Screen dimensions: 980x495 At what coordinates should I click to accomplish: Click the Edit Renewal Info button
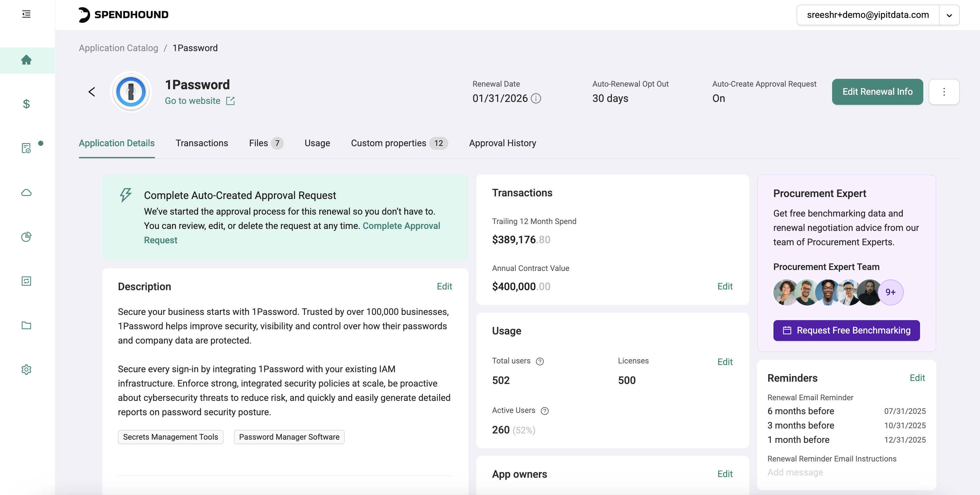(x=877, y=92)
